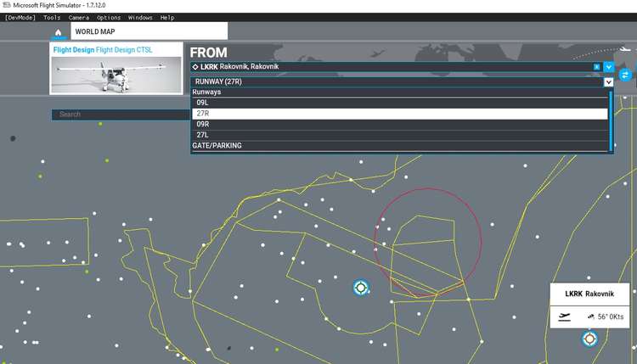Open the Camera menu
This screenshot has width=637, height=364.
point(79,18)
